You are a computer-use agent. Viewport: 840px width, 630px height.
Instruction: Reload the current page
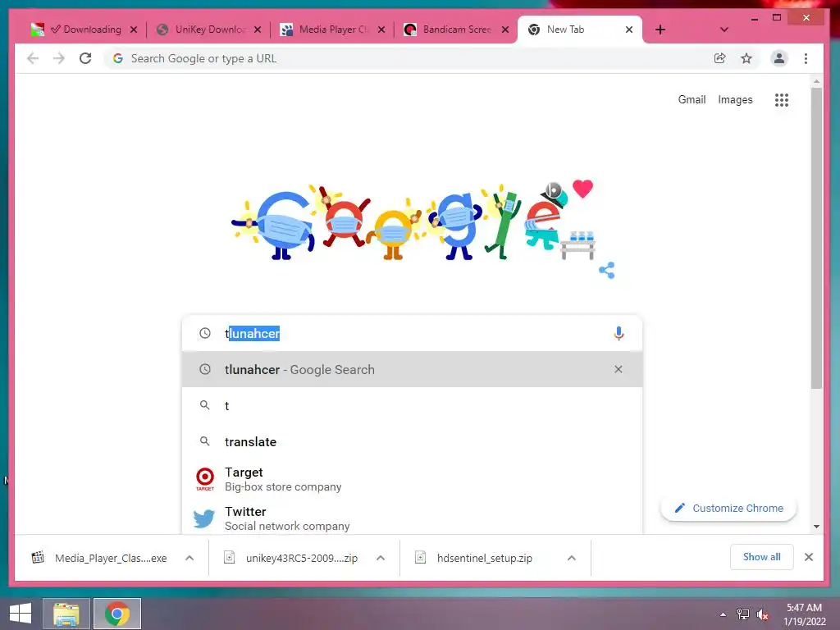(x=85, y=58)
